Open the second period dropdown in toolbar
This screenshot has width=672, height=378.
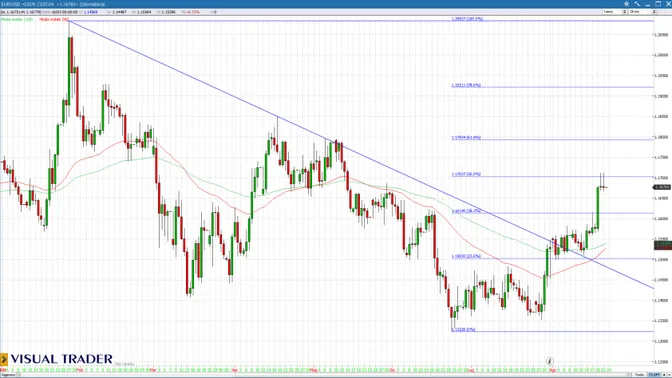[x=643, y=12]
